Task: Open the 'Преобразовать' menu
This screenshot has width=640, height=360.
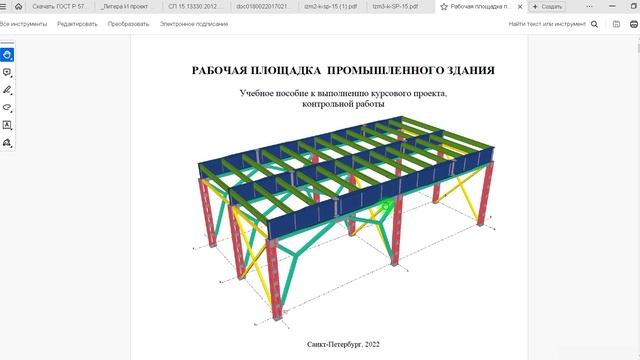Action: click(129, 24)
